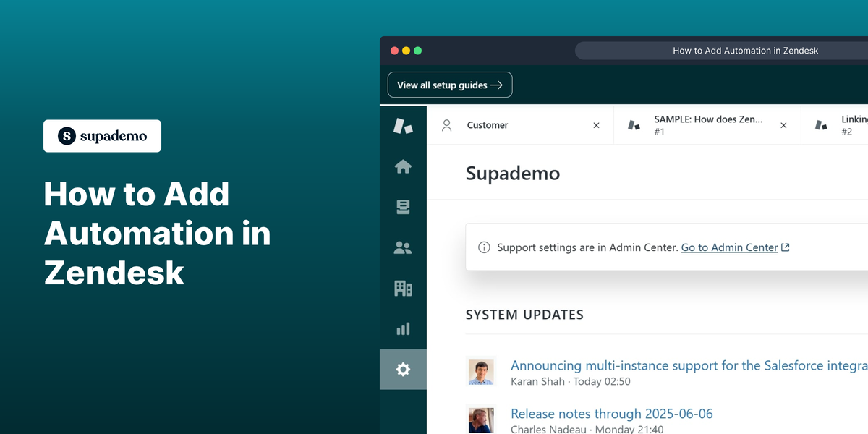Click Charles Nadeau's avatar thumbnail
The image size is (868, 434).
point(481,421)
